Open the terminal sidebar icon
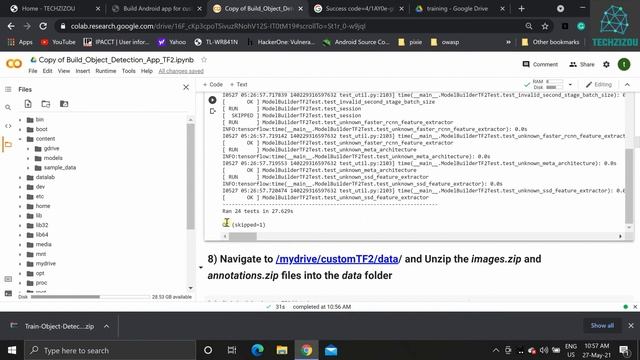Image resolution: width=640 pixels, height=360 pixels. point(8,293)
